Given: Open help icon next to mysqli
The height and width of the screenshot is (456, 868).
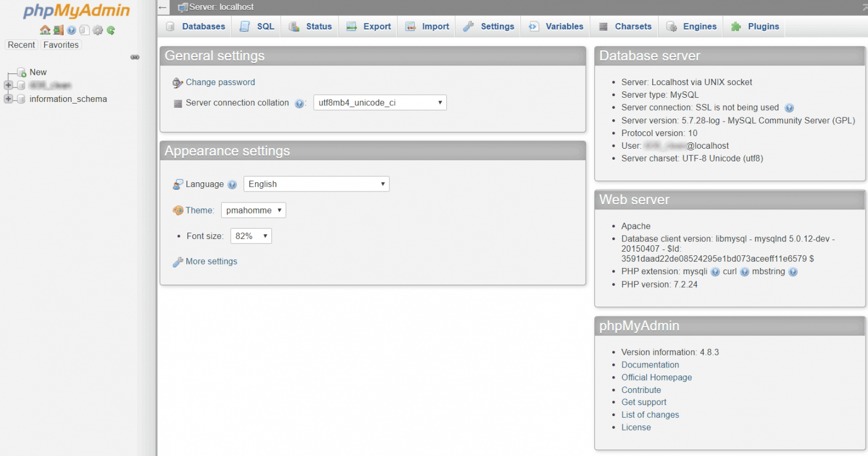Looking at the screenshot, I should tap(715, 271).
